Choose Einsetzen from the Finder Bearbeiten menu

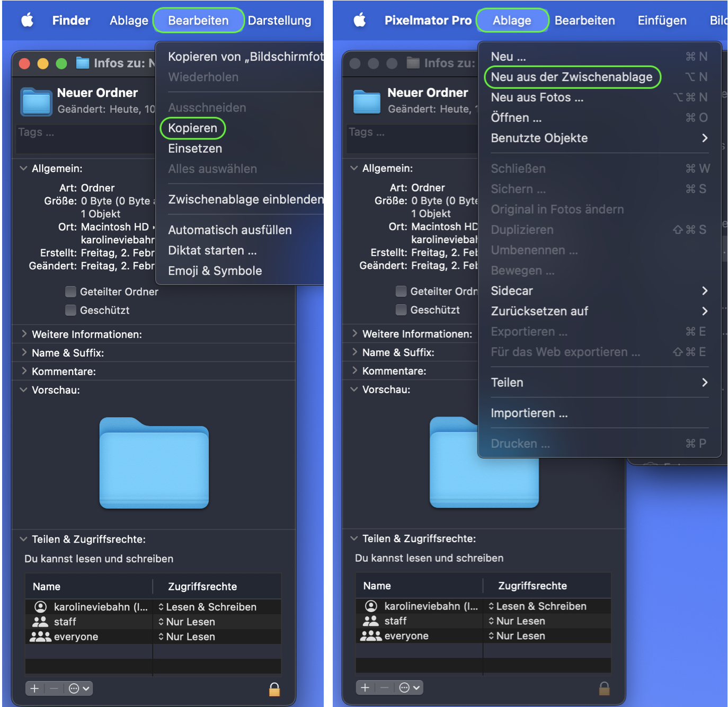click(x=195, y=148)
